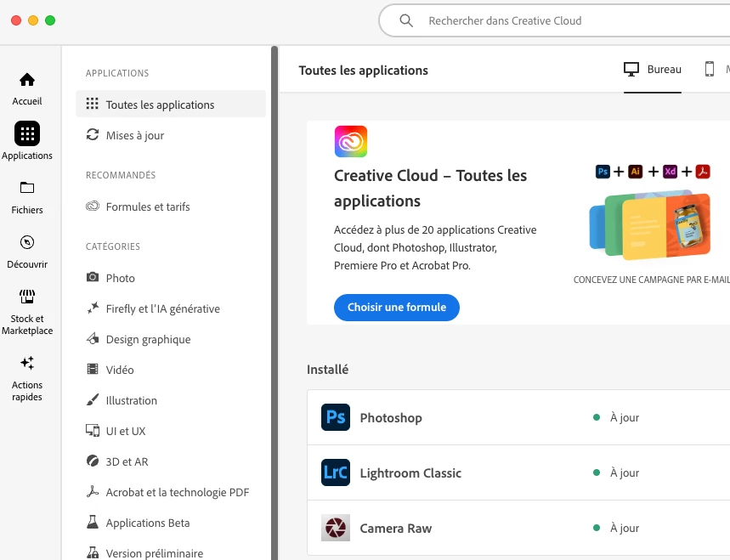Click the Lightroom Classic app name
The image size is (730, 560).
click(x=410, y=473)
